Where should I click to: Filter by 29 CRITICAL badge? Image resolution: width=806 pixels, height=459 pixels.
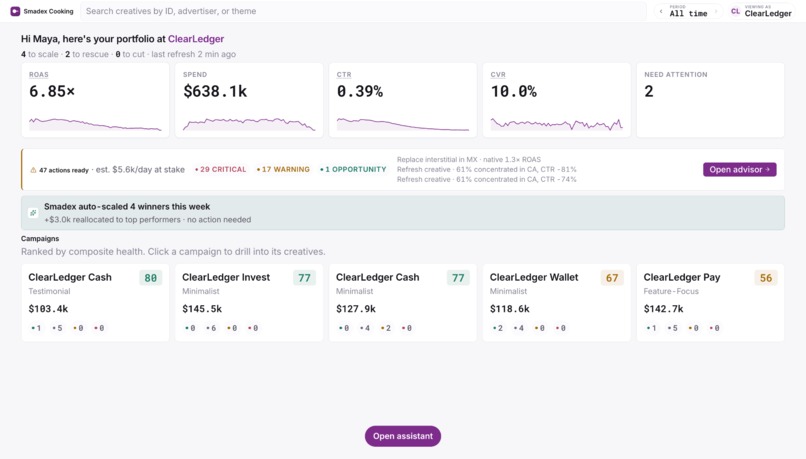(221, 170)
